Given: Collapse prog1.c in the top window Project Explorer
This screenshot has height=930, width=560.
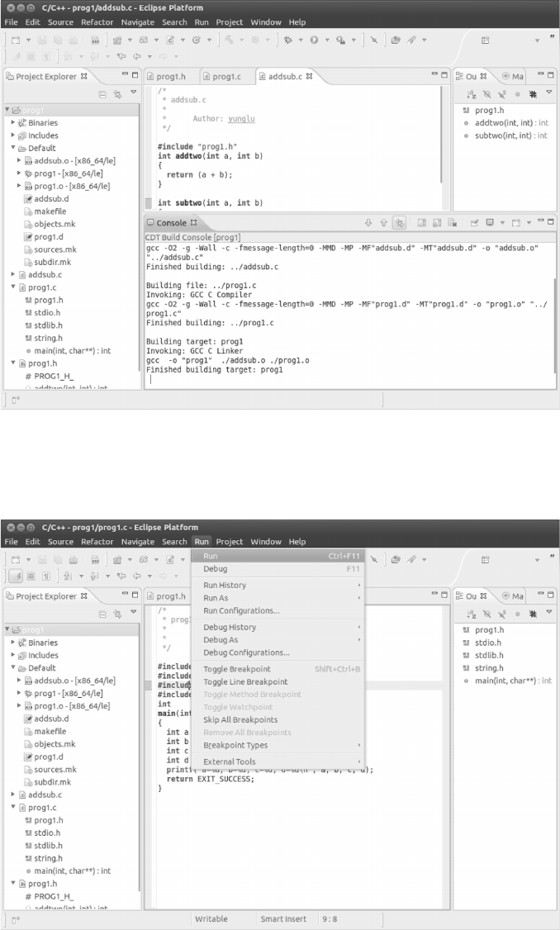Looking at the screenshot, I should coord(12,287).
